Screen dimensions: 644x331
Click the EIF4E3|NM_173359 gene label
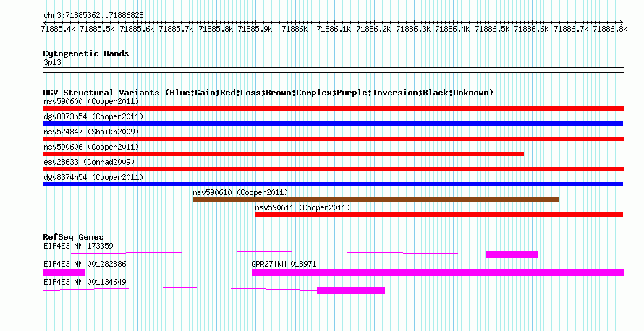(78, 246)
